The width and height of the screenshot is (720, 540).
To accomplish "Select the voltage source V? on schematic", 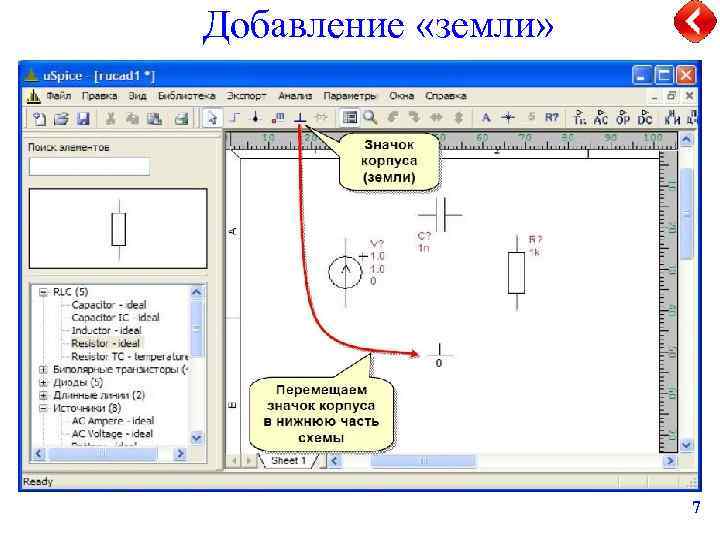I will (x=346, y=272).
